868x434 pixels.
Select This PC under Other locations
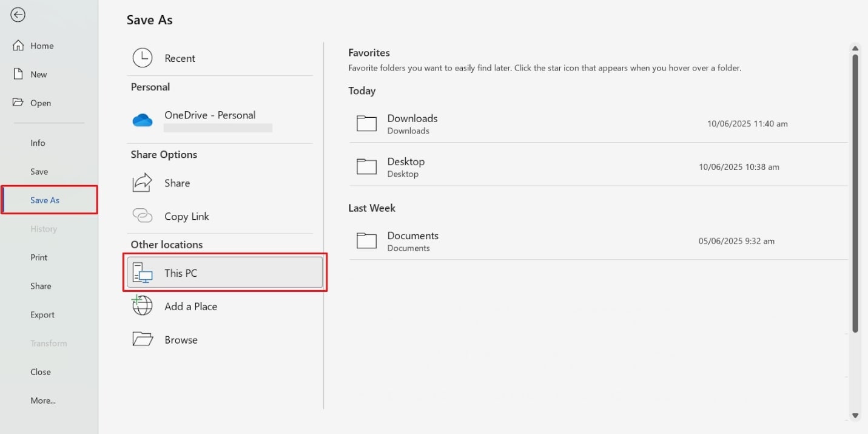tap(225, 273)
